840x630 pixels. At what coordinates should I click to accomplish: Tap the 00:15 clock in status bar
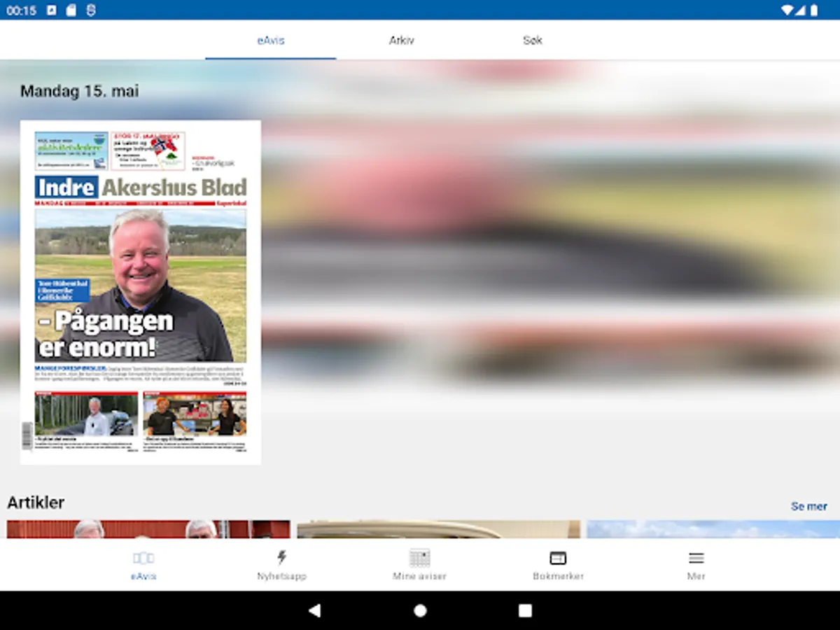(21, 10)
